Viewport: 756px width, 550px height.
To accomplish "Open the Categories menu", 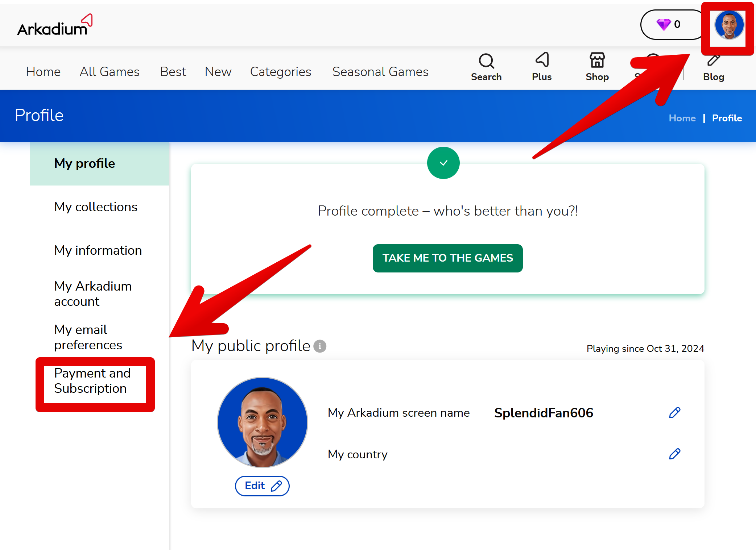I will tap(280, 72).
